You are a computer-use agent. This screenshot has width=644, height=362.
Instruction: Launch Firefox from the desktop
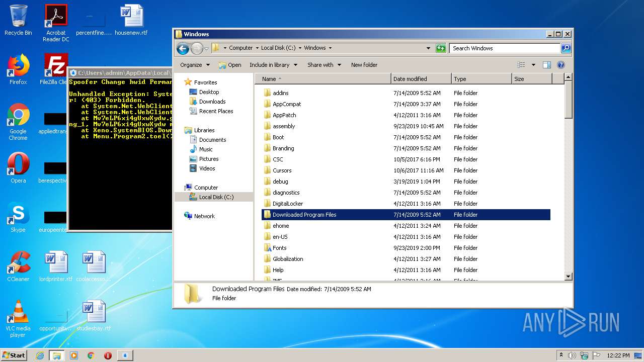(18, 70)
